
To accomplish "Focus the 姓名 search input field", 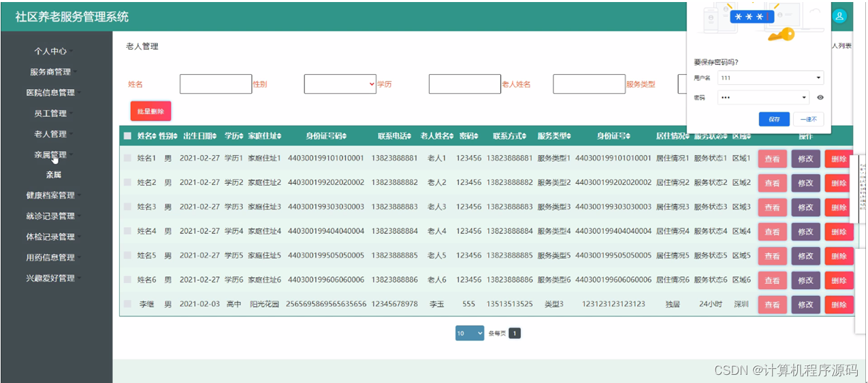I will tap(216, 84).
